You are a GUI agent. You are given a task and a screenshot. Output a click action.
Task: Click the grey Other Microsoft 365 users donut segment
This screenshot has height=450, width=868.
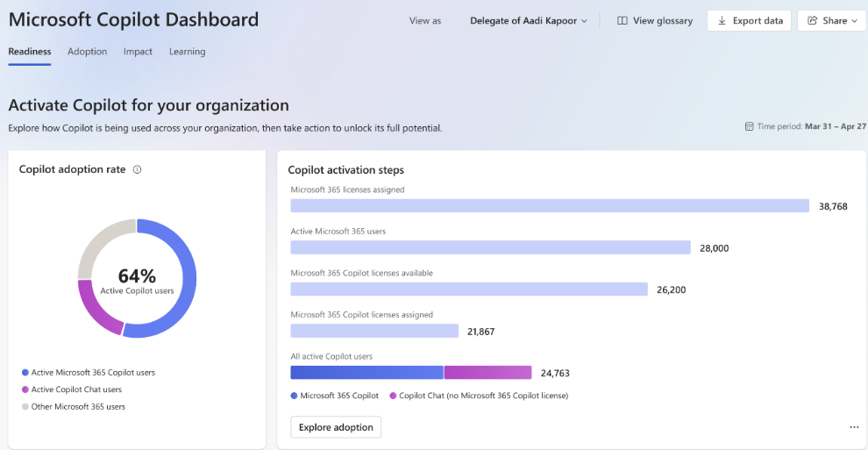[98, 240]
